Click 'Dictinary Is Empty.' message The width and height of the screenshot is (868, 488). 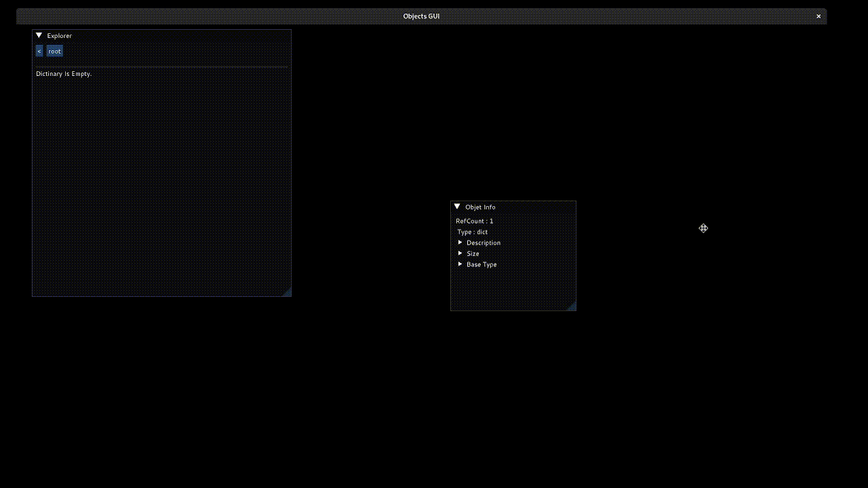[x=64, y=73]
